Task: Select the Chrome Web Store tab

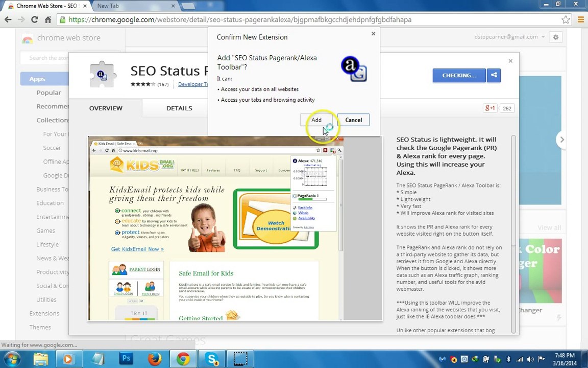Action: pos(47,6)
